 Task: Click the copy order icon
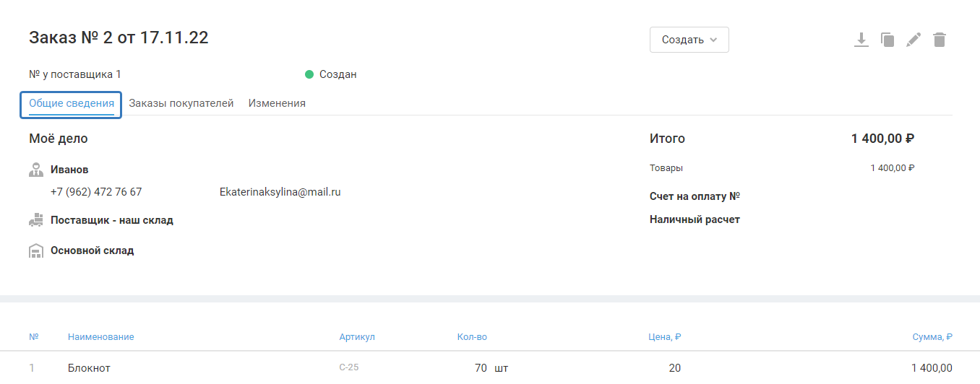887,40
